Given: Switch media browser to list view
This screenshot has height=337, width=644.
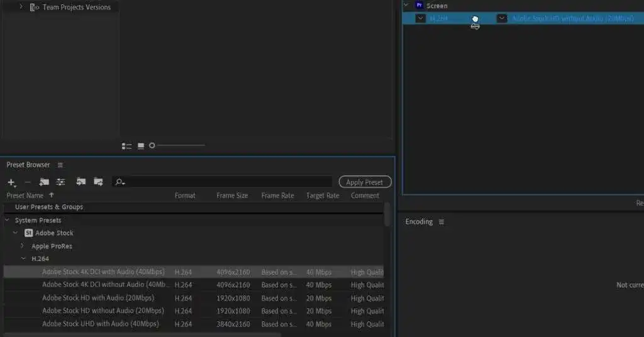Looking at the screenshot, I should click(x=126, y=146).
